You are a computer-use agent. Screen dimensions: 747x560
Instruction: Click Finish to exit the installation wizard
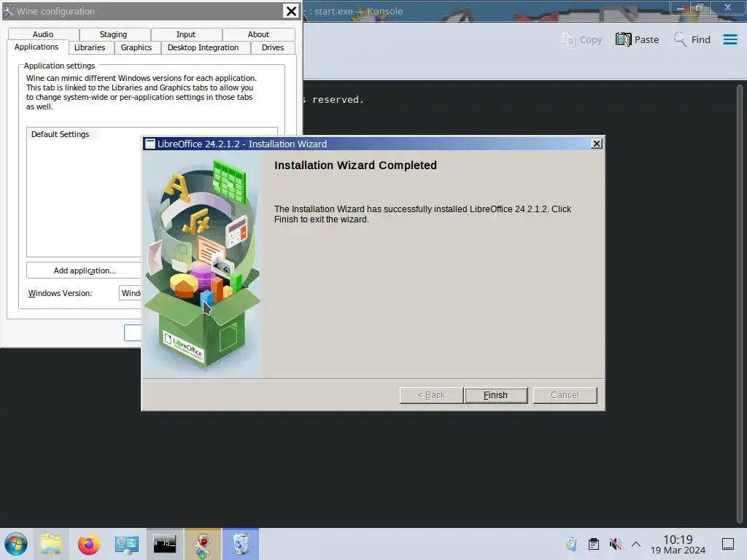pyautogui.click(x=496, y=394)
